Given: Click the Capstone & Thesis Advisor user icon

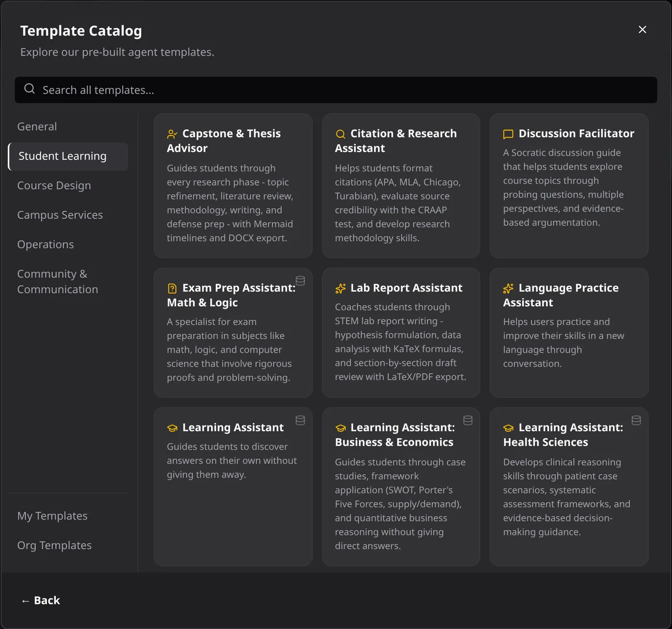Looking at the screenshot, I should tap(172, 134).
